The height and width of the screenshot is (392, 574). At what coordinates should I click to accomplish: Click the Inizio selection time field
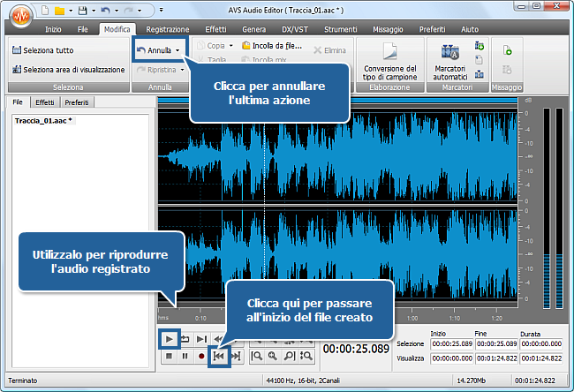[x=451, y=343]
